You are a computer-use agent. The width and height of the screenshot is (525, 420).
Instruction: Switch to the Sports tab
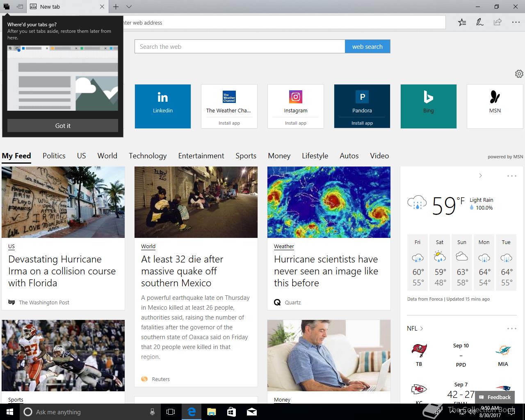point(246,156)
